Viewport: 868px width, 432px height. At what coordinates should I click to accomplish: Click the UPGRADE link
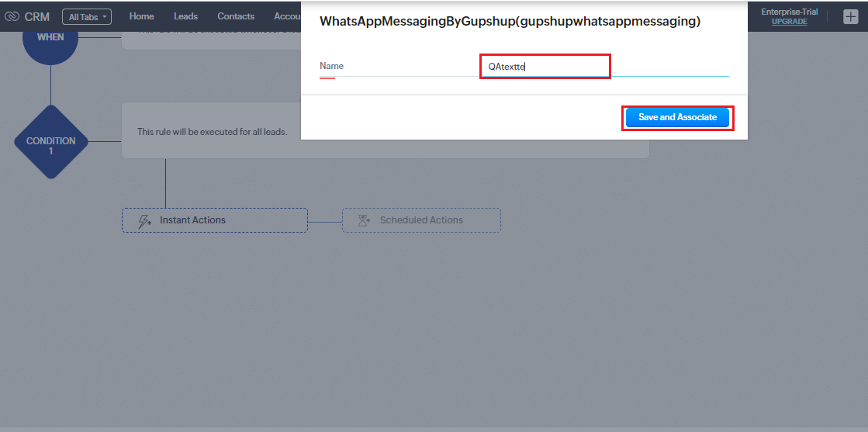(x=790, y=22)
